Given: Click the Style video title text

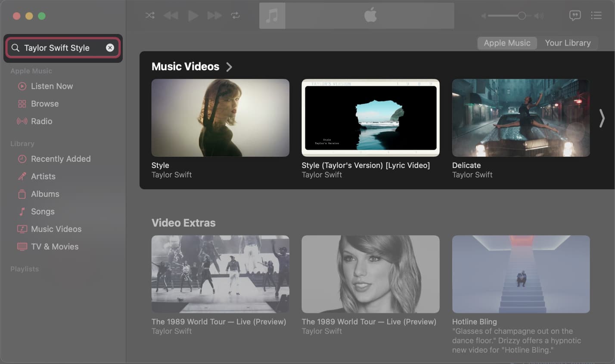Looking at the screenshot, I should pos(160,165).
